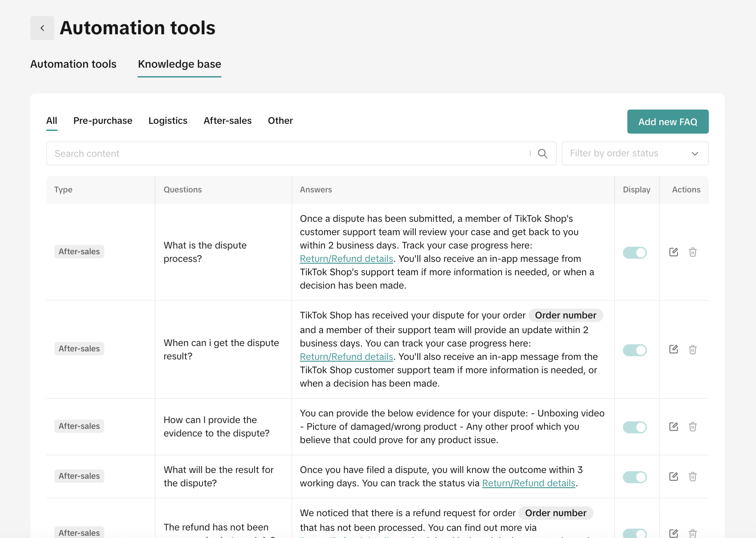Click the search magnifier icon
Image resolution: width=756 pixels, height=538 pixels.
click(x=542, y=154)
